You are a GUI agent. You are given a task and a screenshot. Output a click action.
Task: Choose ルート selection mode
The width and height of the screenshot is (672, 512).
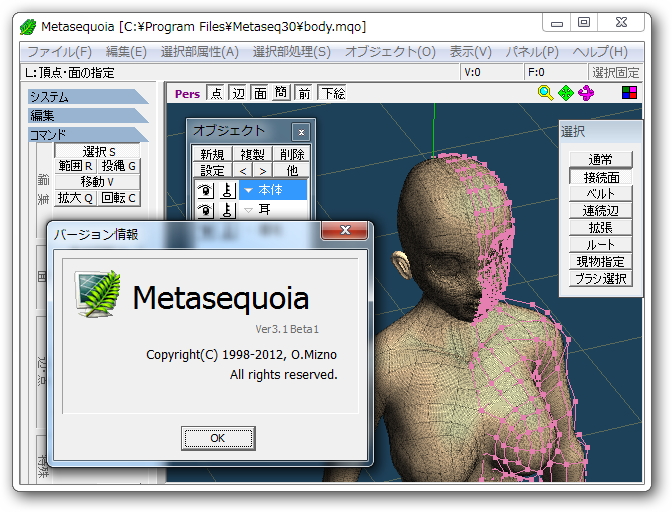point(600,244)
